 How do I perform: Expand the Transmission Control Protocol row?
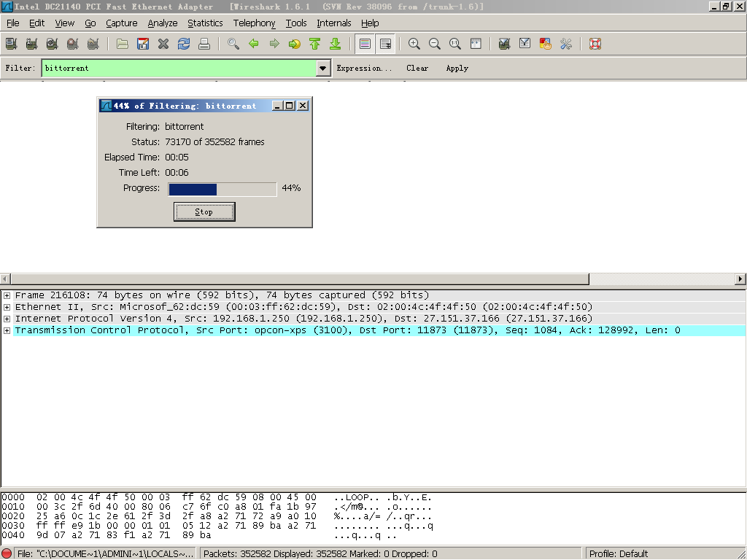7,330
